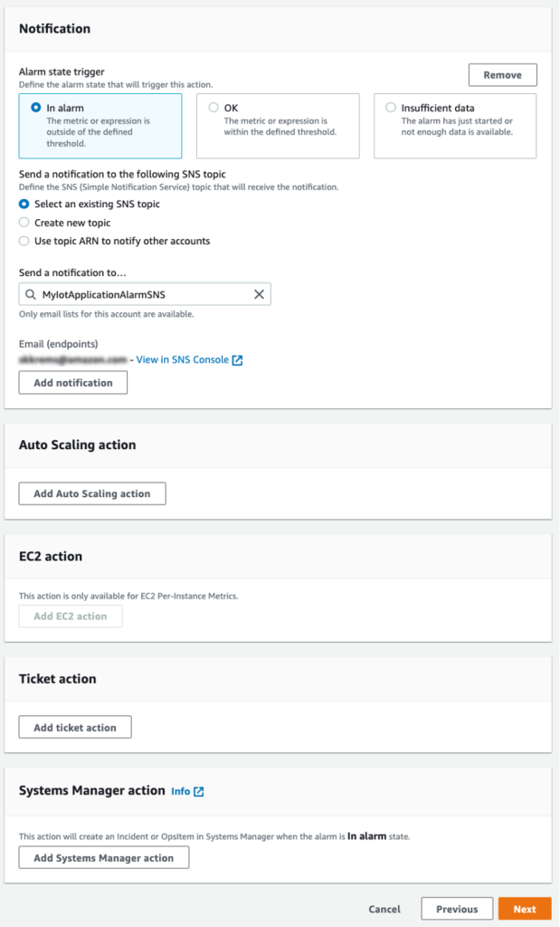This screenshot has height=927, width=560.
Task: Clear the MyIotApplicationAlarmSNS topic using the X icon
Action: [259, 293]
